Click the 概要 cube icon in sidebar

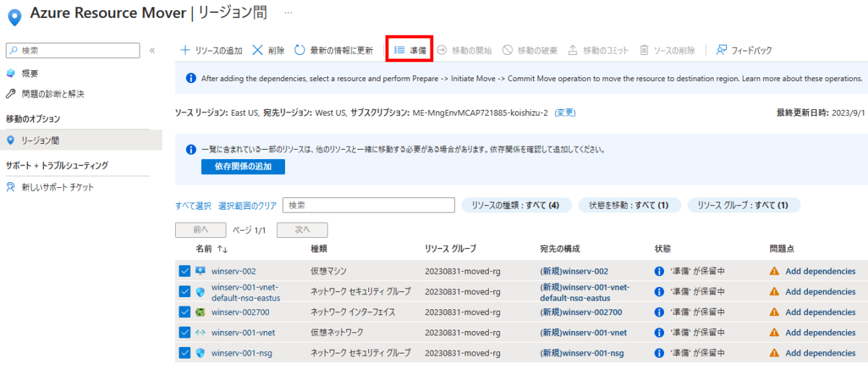[x=10, y=73]
